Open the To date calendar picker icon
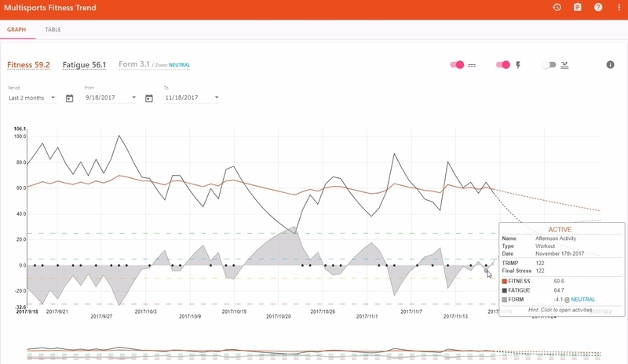The image size is (628, 364). (x=149, y=98)
